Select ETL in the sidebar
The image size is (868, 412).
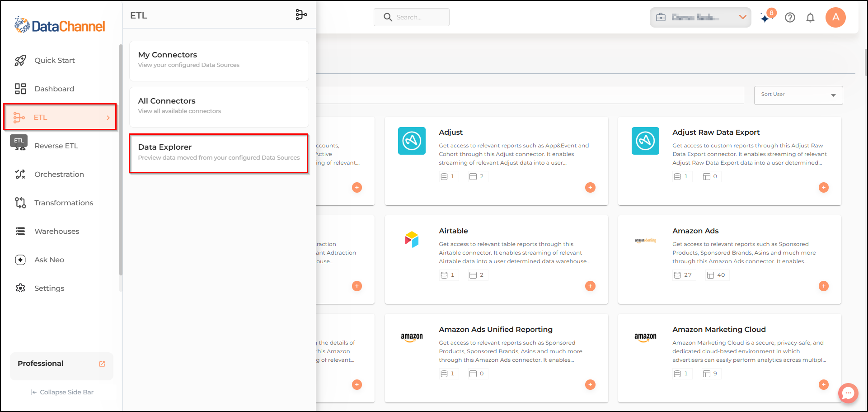[60, 117]
